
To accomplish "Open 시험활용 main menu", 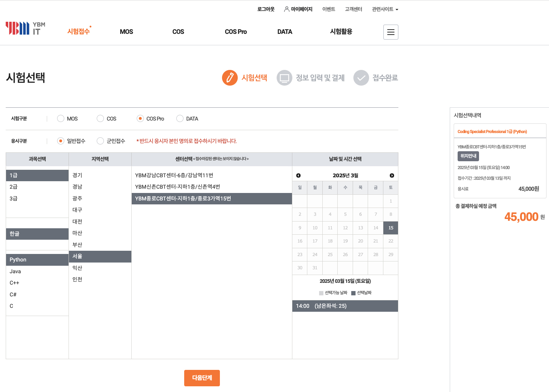I will pyautogui.click(x=341, y=32).
